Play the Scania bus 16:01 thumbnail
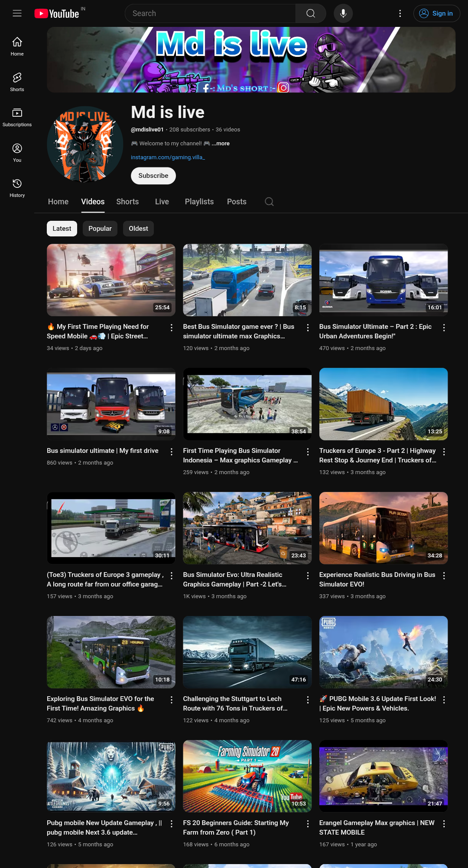Viewport: 468px width, 868px height. [x=383, y=280]
